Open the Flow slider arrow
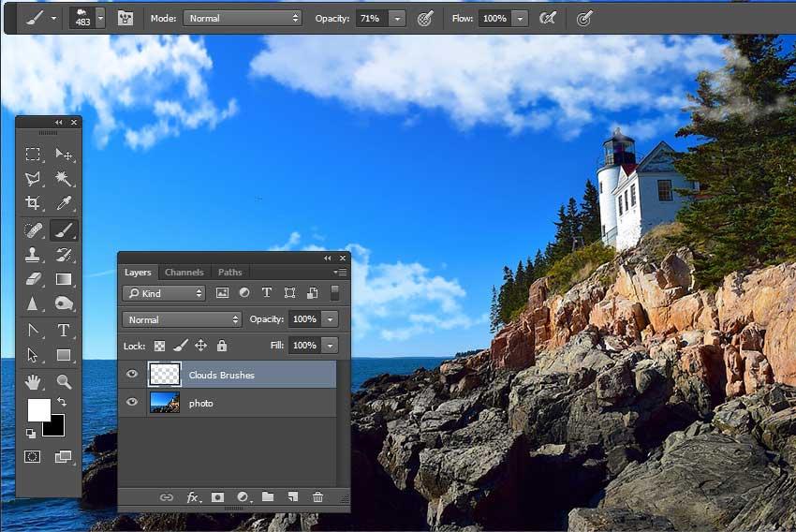Screen dimensions: 796x532 point(520,19)
